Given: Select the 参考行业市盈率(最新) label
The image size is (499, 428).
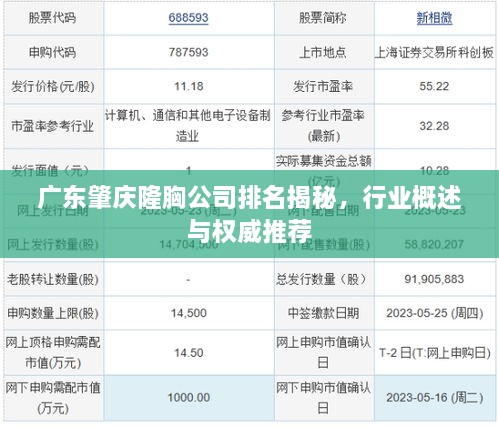Looking at the screenshot, I should click(x=323, y=126).
